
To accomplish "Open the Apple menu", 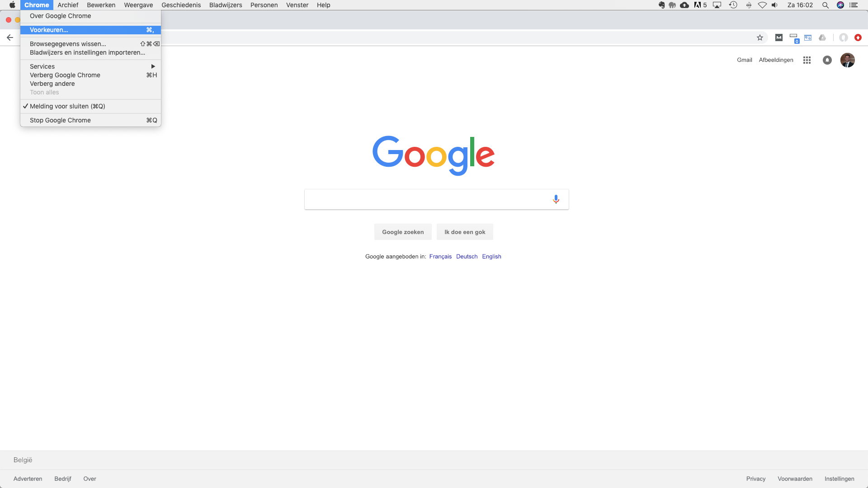I will (12, 5).
